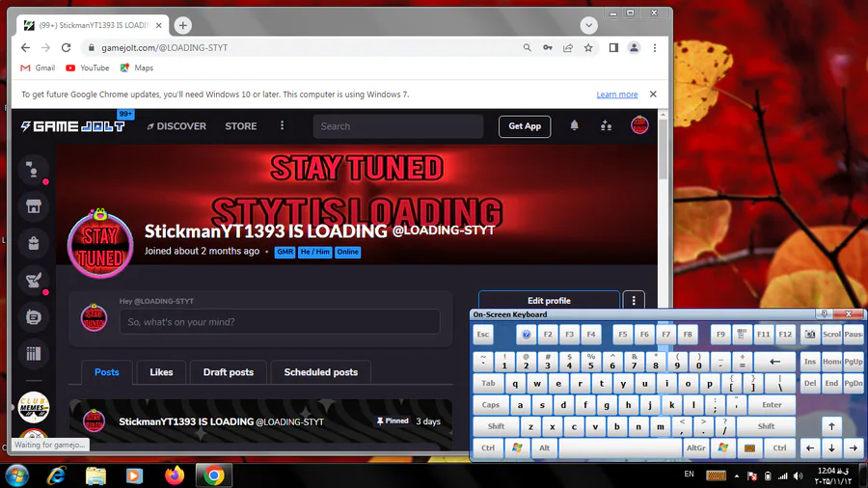The height and width of the screenshot is (488, 868).
Task: Click the top home feed icon in the sidebar
Action: [x=34, y=170]
